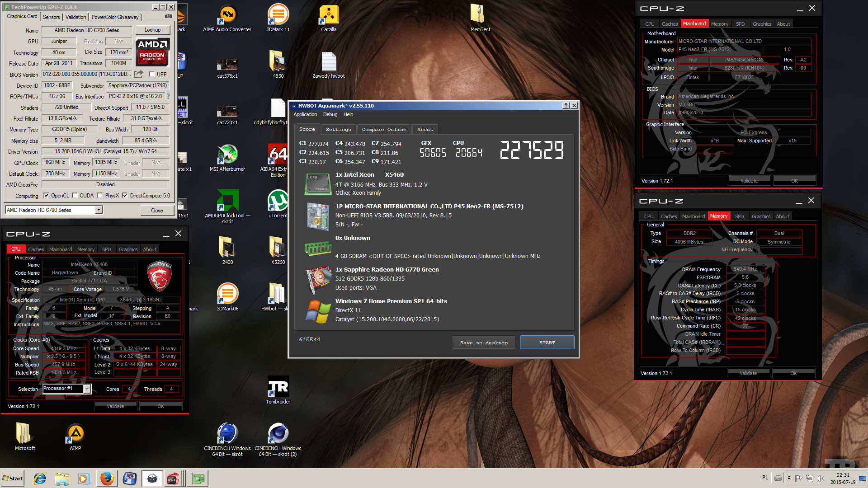
Task: Click the AMD Radeon Graphics logo in GPU-Z
Action: coord(152,52)
